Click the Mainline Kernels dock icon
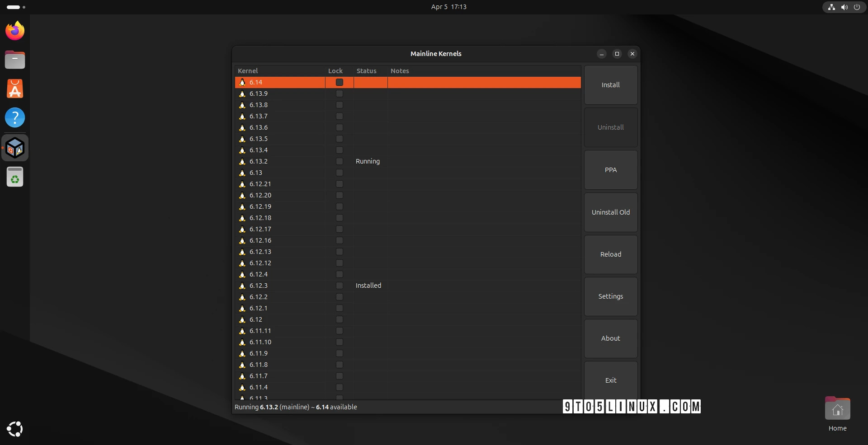Image resolution: width=868 pixels, height=445 pixels. 15,148
